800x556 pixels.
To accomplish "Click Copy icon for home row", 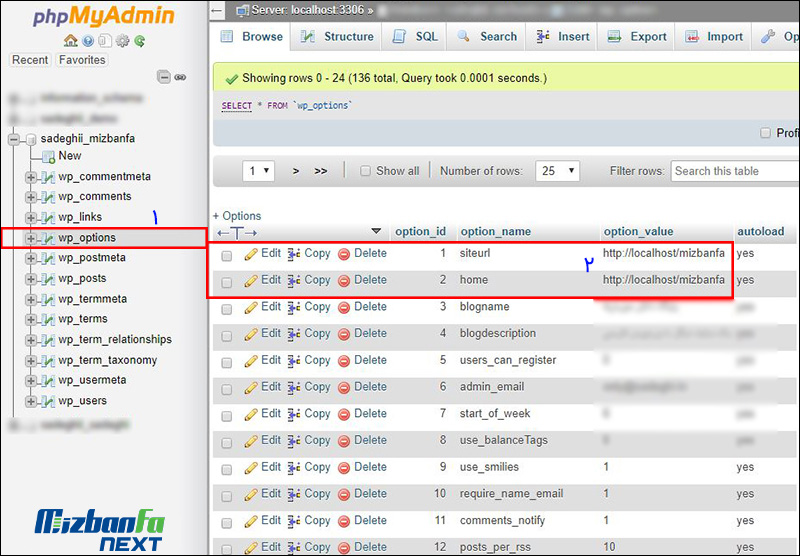I will pos(294,280).
